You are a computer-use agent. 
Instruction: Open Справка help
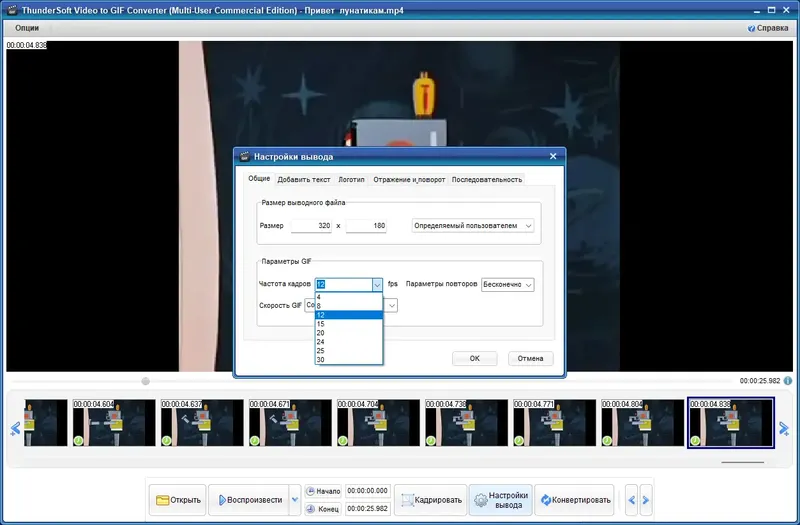tap(768, 28)
